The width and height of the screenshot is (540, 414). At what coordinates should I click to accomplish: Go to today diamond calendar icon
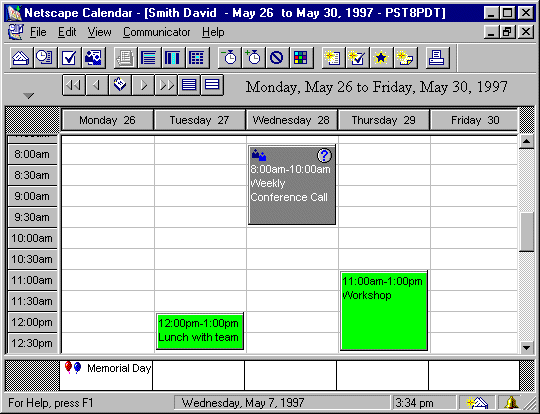pyautogui.click(x=120, y=85)
